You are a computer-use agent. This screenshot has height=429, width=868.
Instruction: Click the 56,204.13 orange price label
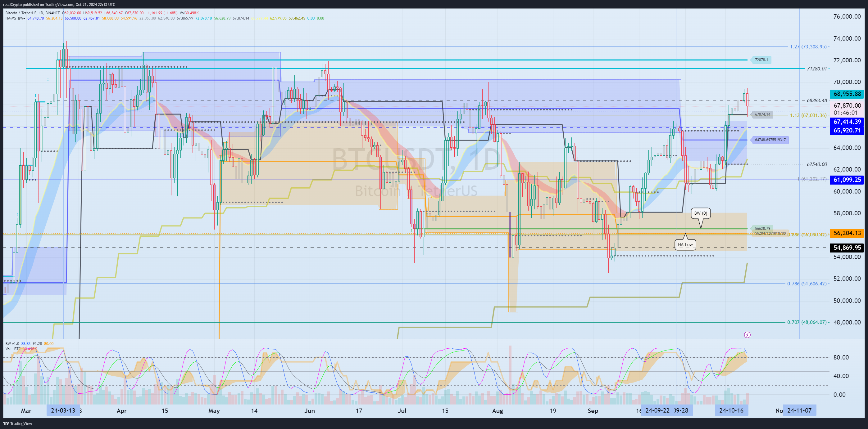pos(847,233)
